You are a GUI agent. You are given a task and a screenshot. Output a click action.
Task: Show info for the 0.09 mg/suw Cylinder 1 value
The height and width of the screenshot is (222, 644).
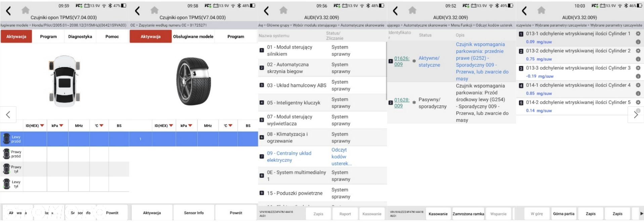point(638,42)
